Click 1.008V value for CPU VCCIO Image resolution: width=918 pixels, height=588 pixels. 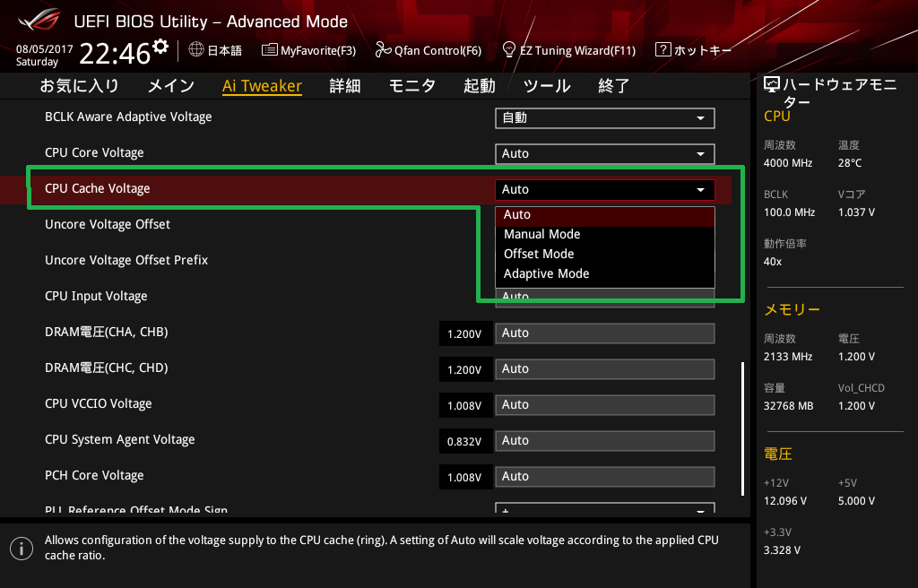[x=465, y=405]
